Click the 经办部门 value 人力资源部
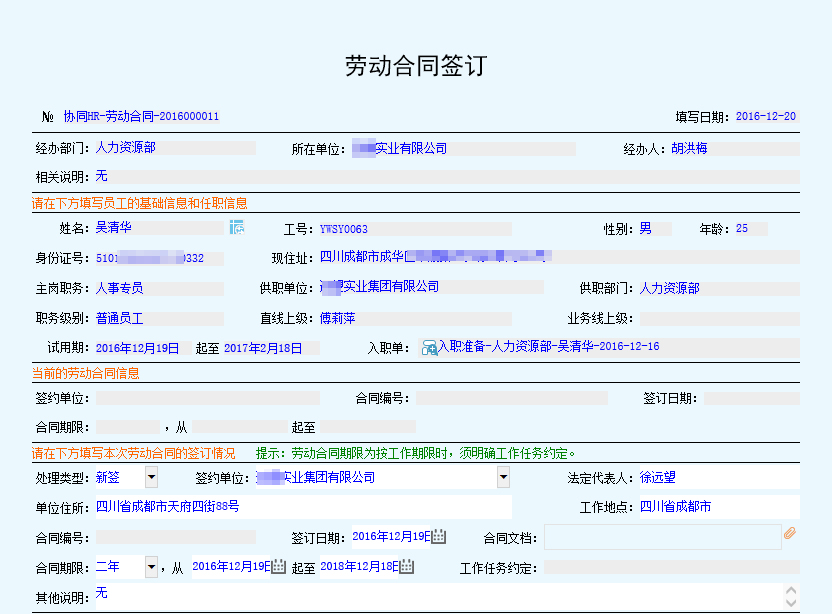The image size is (832, 614). click(125, 148)
